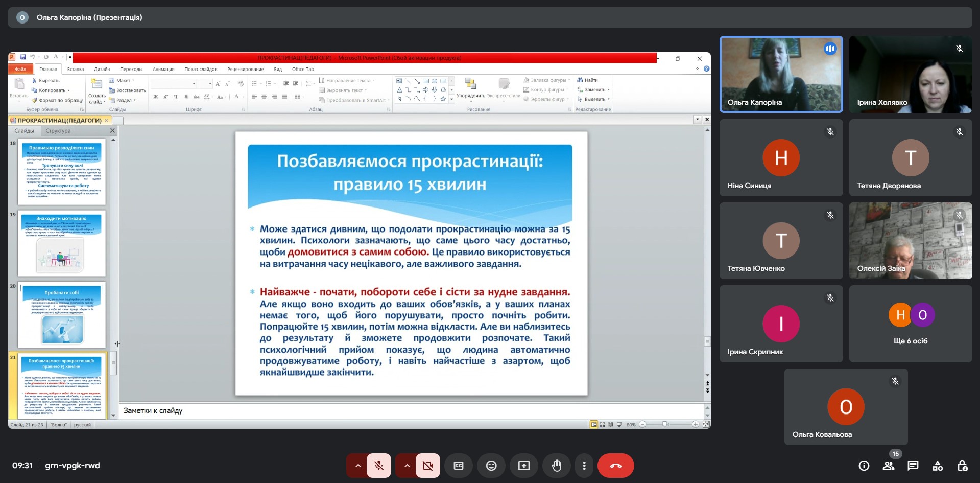Switch to the Дизайн ribbon tab

coord(102,69)
